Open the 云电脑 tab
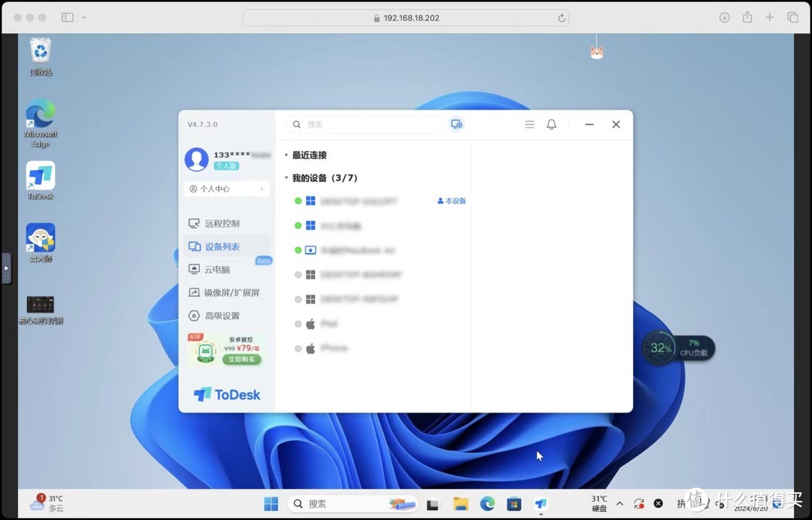 point(217,269)
